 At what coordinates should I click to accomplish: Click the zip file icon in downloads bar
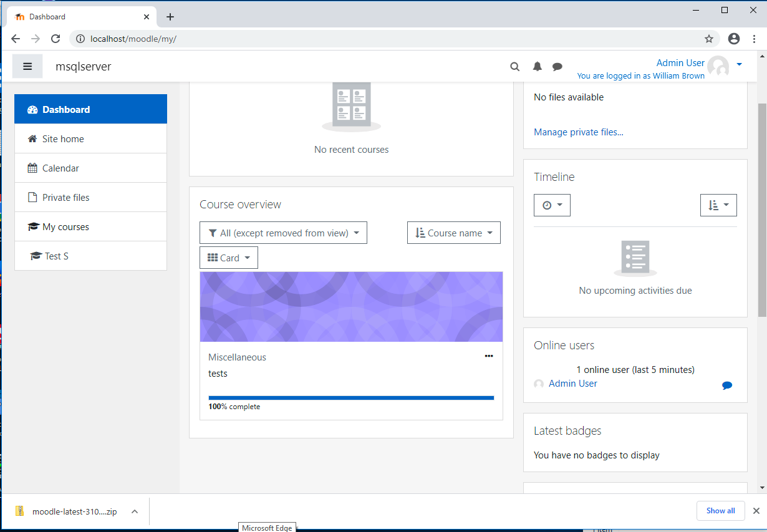pyautogui.click(x=20, y=511)
